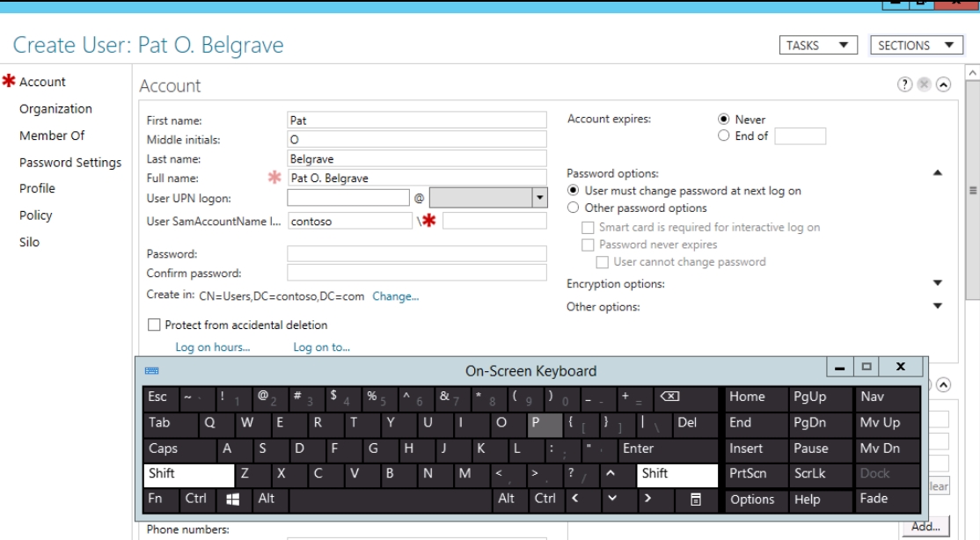Collapse the section below Account
The image size is (980, 540).
click(x=944, y=384)
